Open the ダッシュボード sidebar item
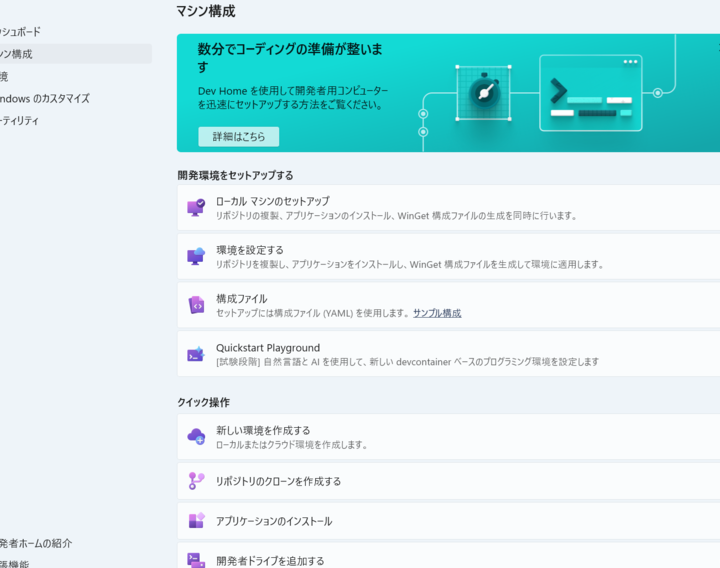720x568 pixels. 20,32
